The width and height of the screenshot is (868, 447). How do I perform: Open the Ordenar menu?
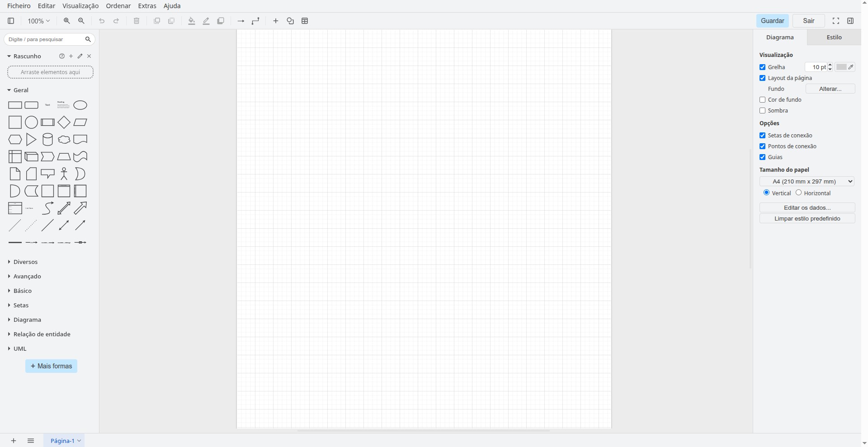point(118,6)
